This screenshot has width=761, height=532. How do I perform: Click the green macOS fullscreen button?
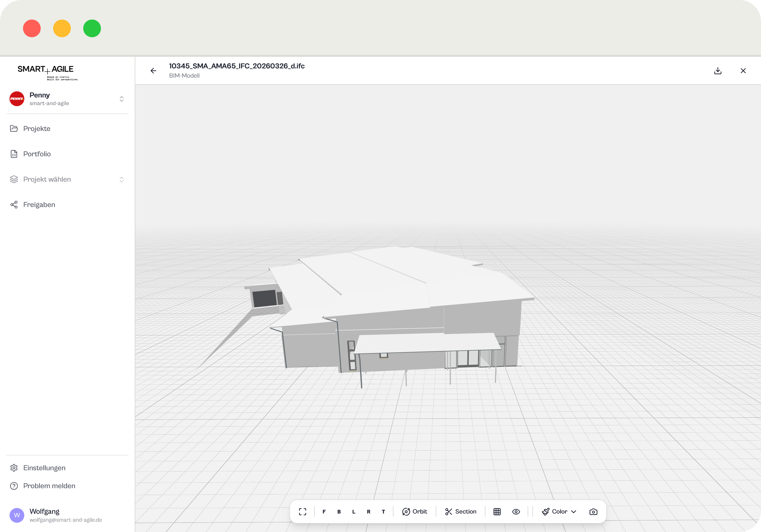click(92, 29)
